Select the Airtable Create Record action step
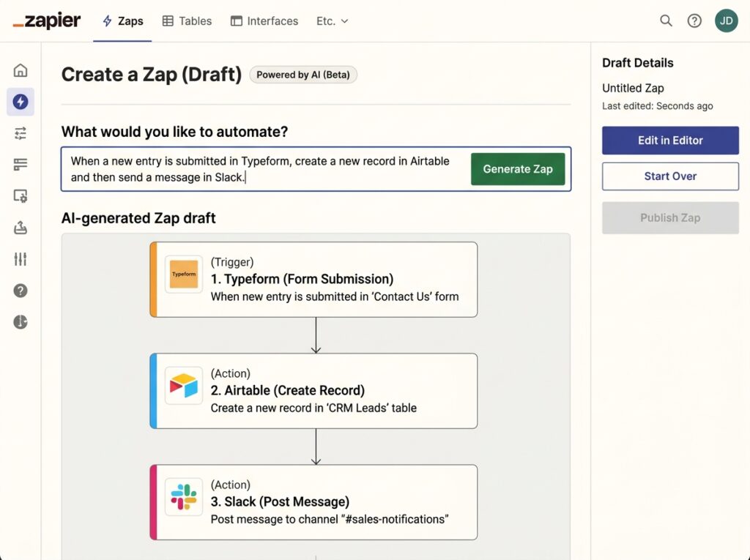The image size is (750, 560). pos(313,391)
